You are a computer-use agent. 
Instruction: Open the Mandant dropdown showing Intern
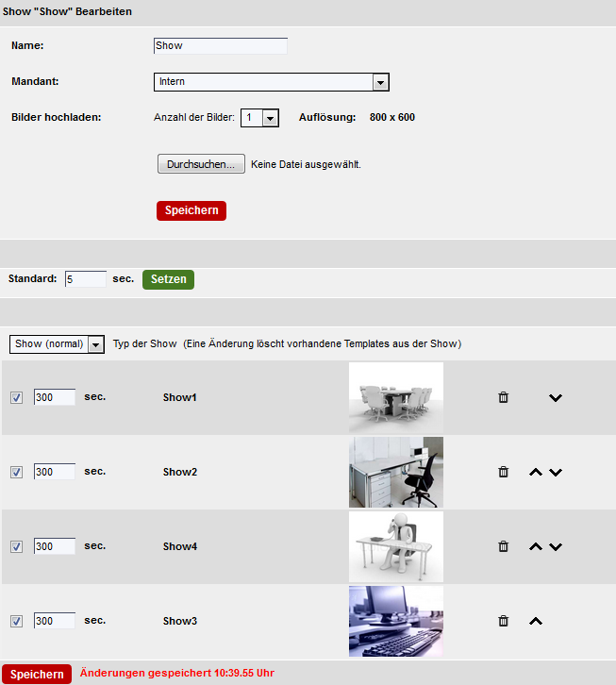pos(272,82)
